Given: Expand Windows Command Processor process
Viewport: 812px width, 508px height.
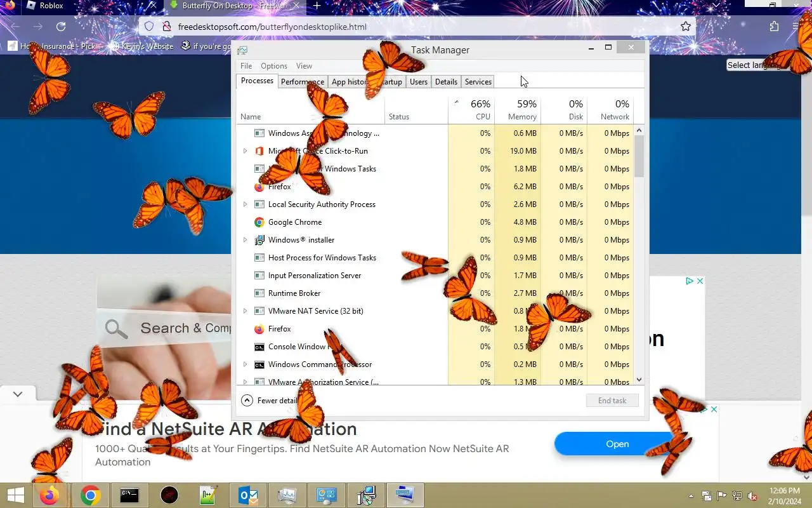Looking at the screenshot, I should pos(246,364).
